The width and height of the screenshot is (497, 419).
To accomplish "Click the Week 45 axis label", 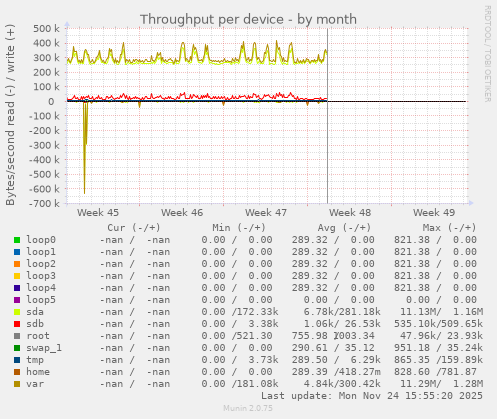I will pyautogui.click(x=98, y=213).
